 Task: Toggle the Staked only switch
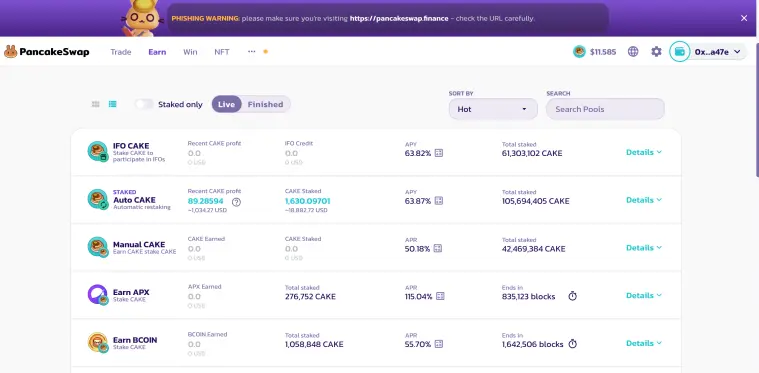click(144, 104)
